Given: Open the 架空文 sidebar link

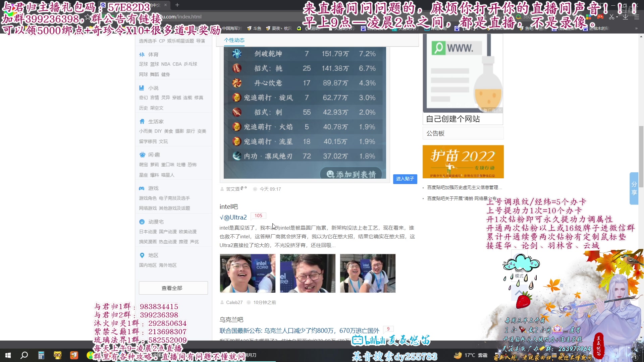Looking at the screenshot, I should tap(157, 108).
